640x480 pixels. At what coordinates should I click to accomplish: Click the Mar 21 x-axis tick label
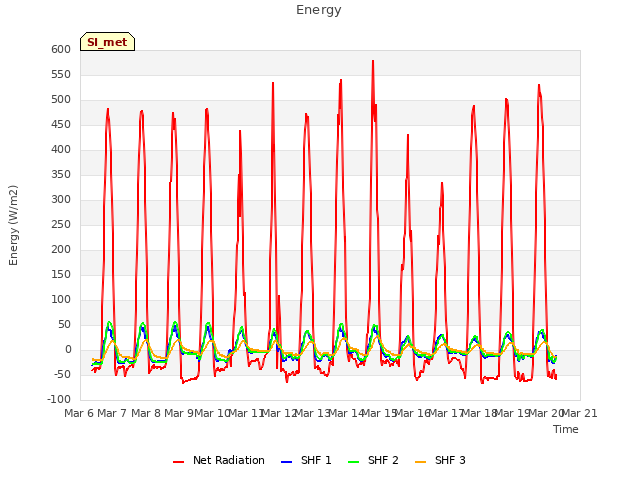point(580,413)
